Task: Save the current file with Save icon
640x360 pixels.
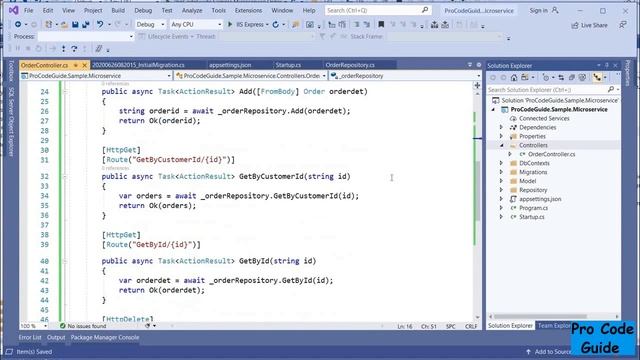Action: (x=75, y=25)
